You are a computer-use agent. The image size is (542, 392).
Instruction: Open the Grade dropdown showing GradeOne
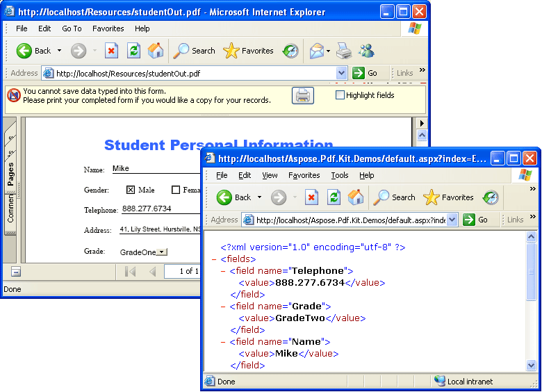(162, 252)
